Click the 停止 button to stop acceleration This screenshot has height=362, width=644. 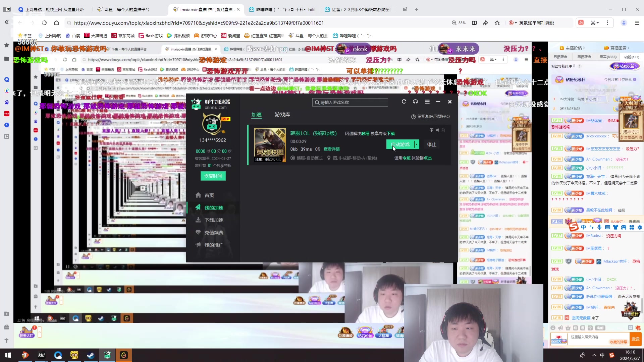pos(431,144)
